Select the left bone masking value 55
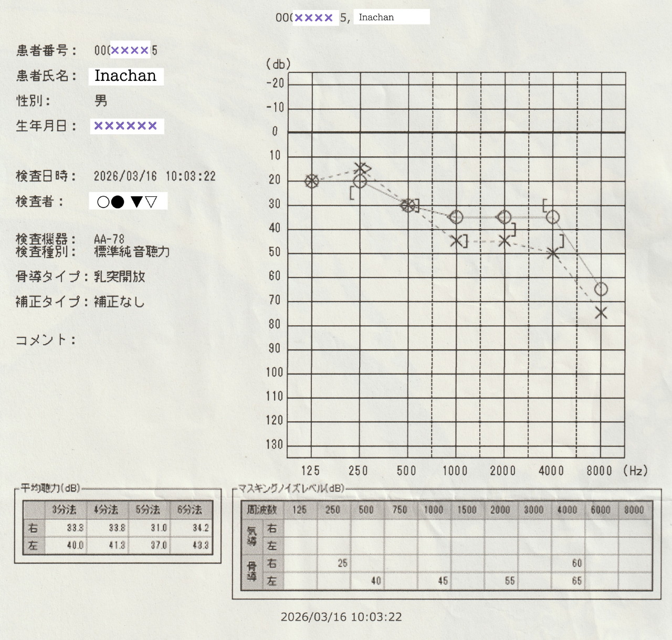Viewport: 672px width, 640px height. tap(509, 581)
